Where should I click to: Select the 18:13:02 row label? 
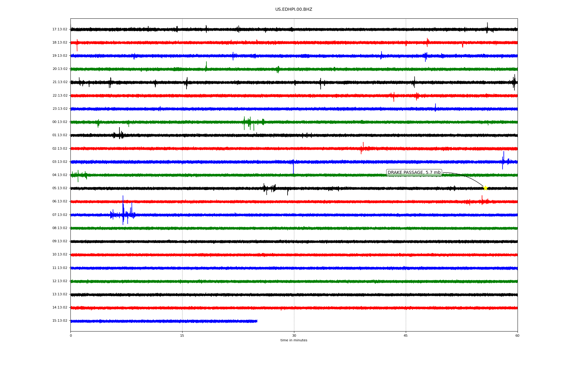click(x=60, y=43)
